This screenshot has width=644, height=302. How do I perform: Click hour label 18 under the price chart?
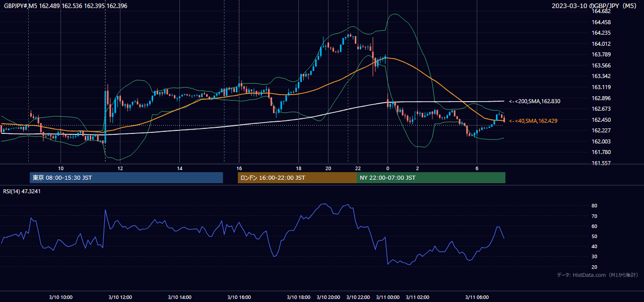(x=299, y=168)
